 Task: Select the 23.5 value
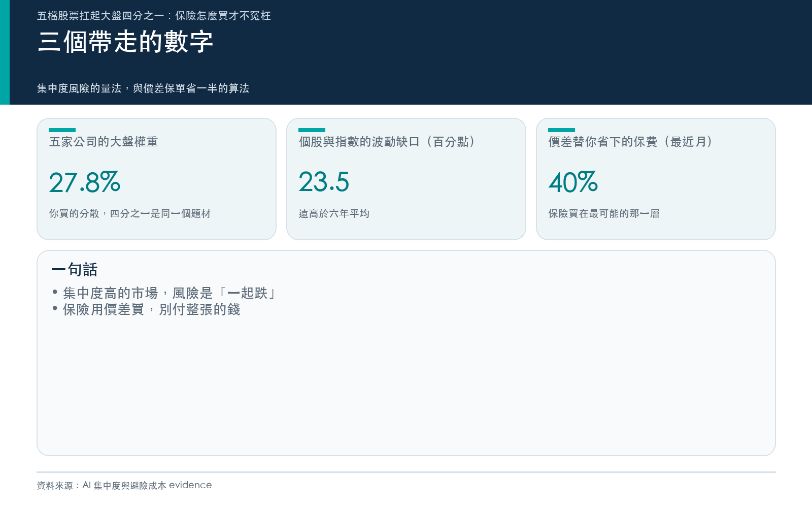click(324, 182)
